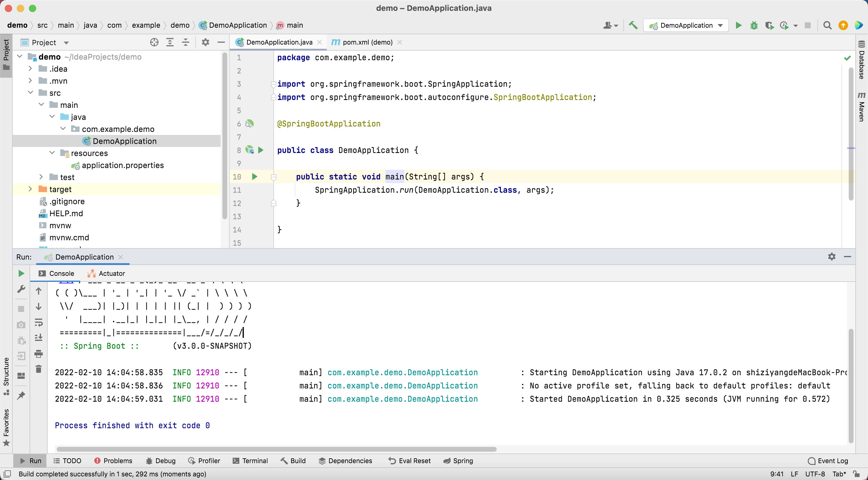This screenshot has height=480, width=868.
Task: Toggle soft-wrap in the console
Action: point(39,323)
